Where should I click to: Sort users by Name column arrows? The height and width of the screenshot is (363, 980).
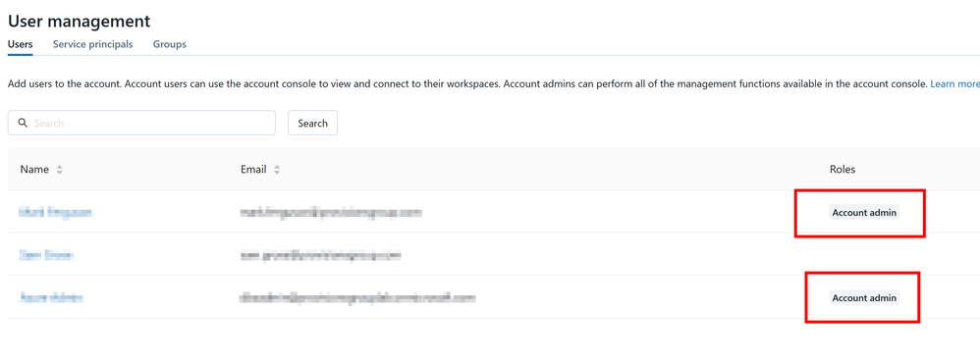tap(59, 170)
